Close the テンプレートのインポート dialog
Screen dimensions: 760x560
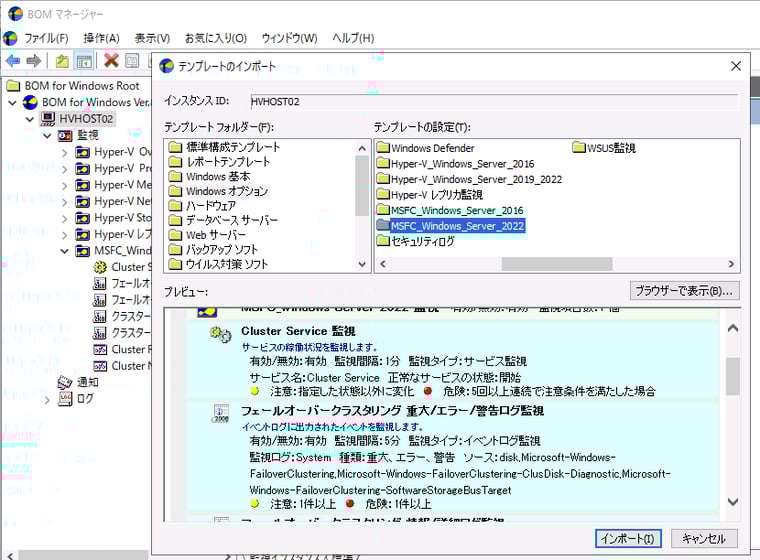[736, 66]
